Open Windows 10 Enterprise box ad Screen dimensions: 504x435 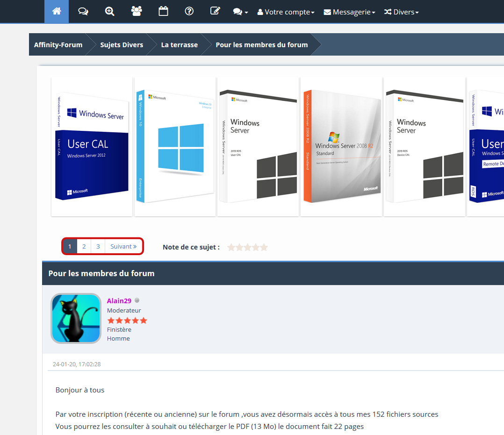[175, 147]
